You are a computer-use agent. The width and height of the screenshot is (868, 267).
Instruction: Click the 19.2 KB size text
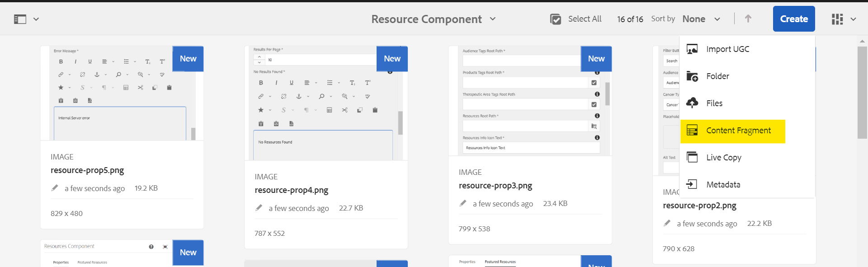(x=146, y=188)
